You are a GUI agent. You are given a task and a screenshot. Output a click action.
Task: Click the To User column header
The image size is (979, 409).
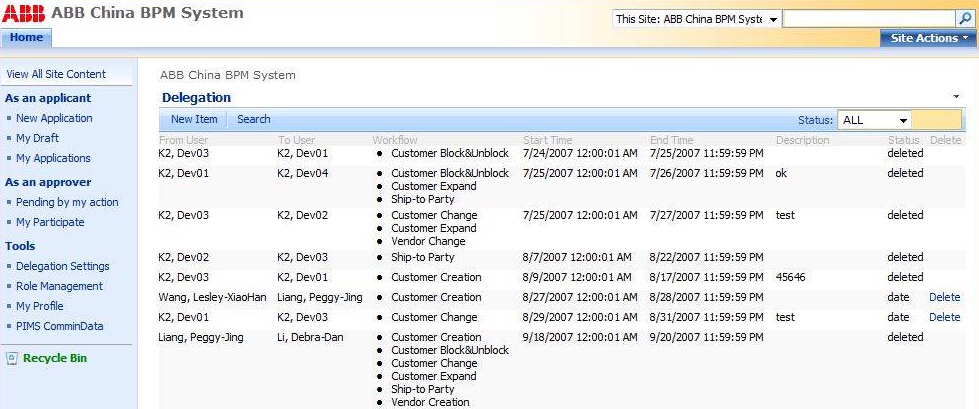[297, 140]
